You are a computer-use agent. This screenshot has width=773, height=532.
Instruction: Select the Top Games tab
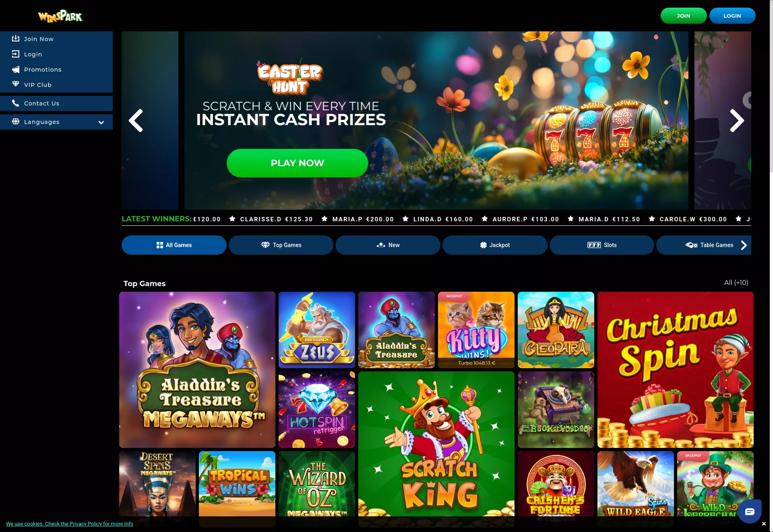(281, 245)
